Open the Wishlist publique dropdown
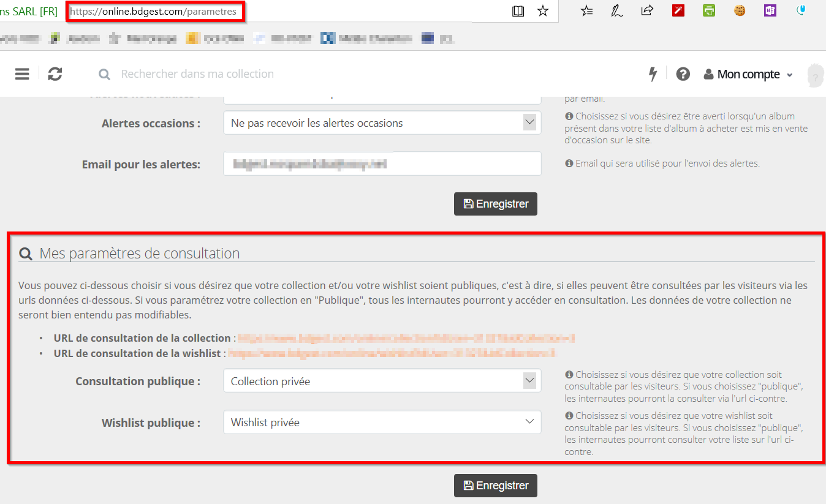The image size is (826, 504). coord(382,422)
